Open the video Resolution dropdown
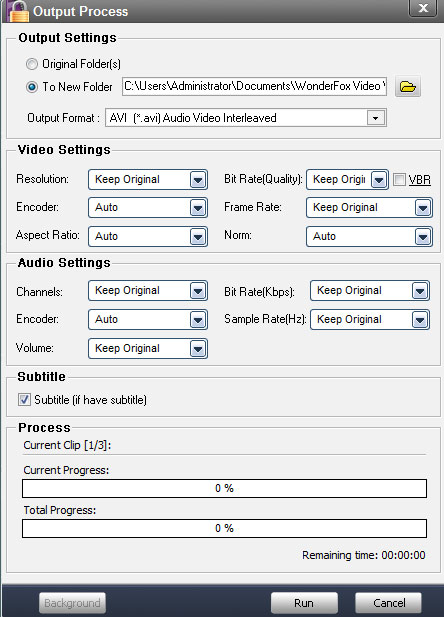This screenshot has height=617, width=444. [x=148, y=179]
